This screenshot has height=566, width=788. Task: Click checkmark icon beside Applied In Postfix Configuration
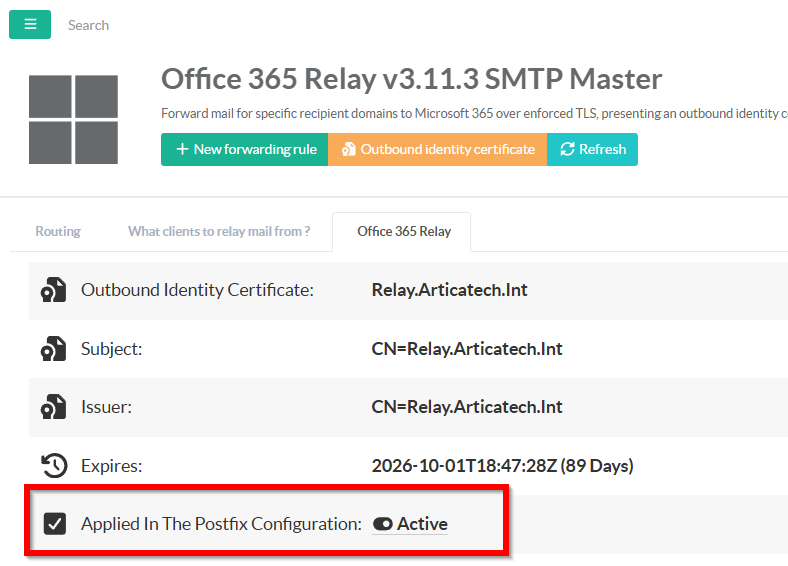(x=54, y=524)
